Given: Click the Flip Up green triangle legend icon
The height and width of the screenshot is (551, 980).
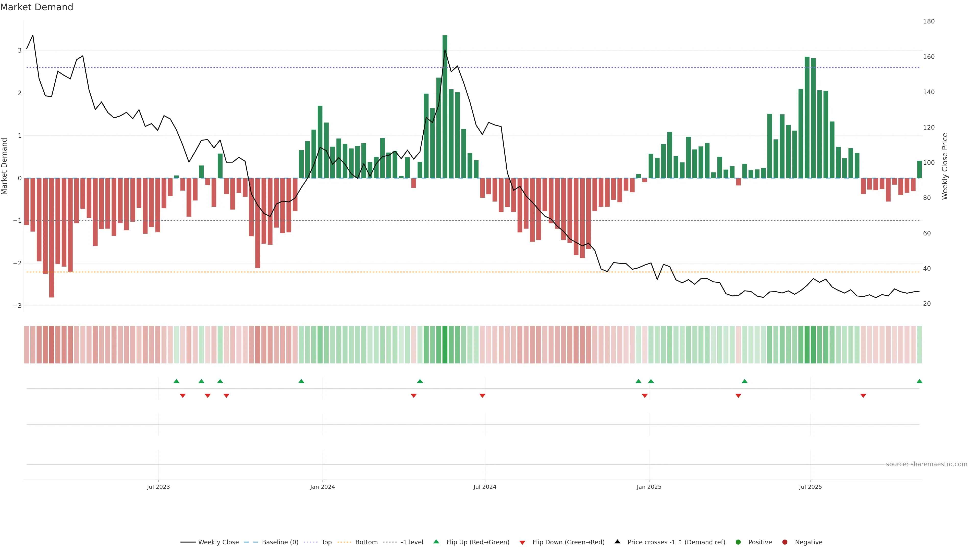Looking at the screenshot, I should (436, 542).
